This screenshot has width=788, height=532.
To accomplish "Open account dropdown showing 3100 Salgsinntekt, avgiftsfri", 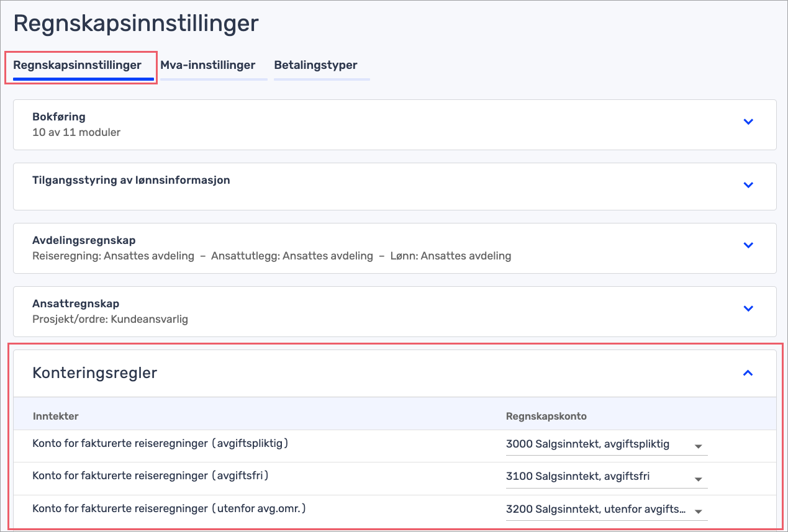I will click(x=699, y=479).
